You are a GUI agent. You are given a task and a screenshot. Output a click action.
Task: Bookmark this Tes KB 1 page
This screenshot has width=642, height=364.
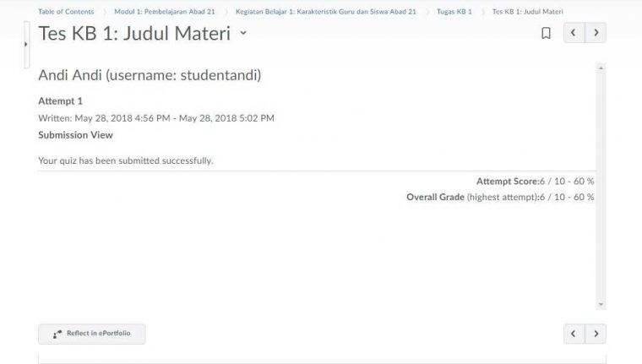[x=546, y=34]
